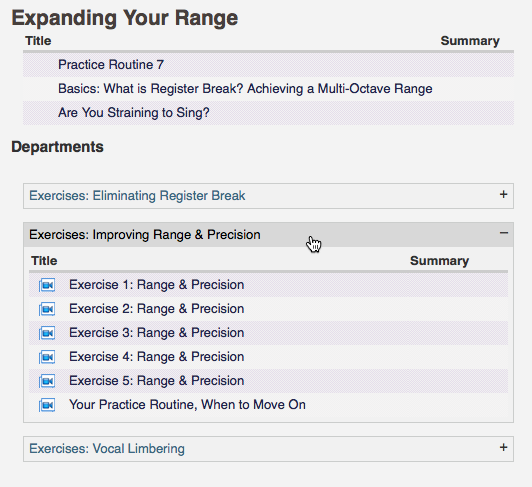Expand Eliminating Register Break with plus sign
This screenshot has height=487, width=532.
tap(504, 194)
